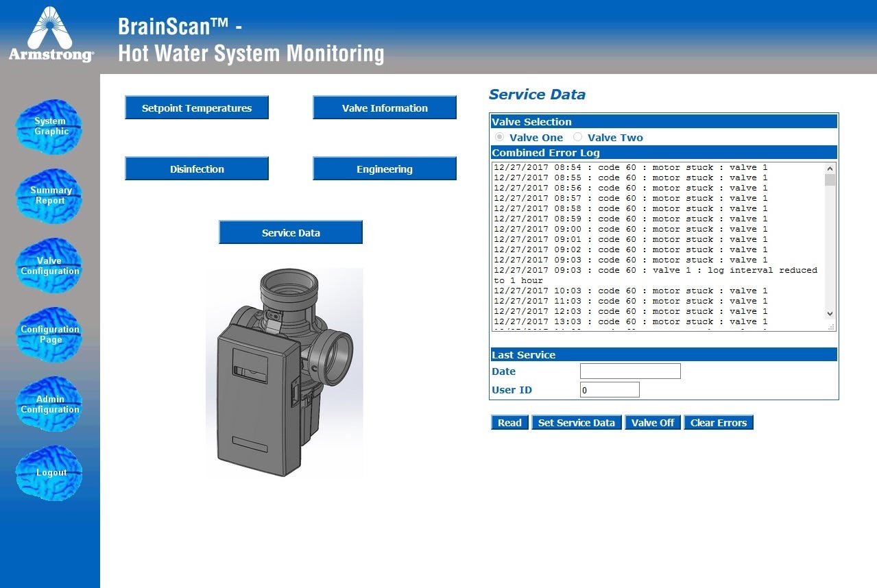Open the Admin Configuration brain icon

coord(50,404)
